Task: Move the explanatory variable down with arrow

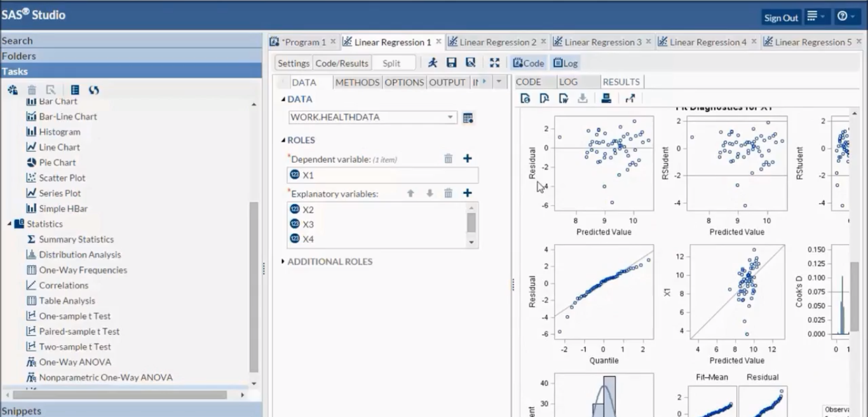Action: coord(430,193)
